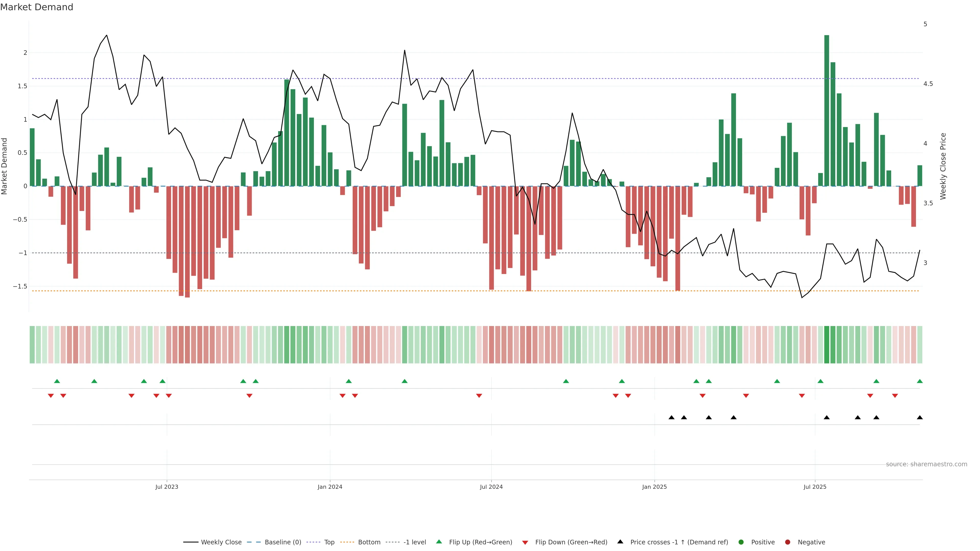This screenshot has width=980, height=551.
Task: Click the red Flip Down legend triangle
Action: click(525, 543)
